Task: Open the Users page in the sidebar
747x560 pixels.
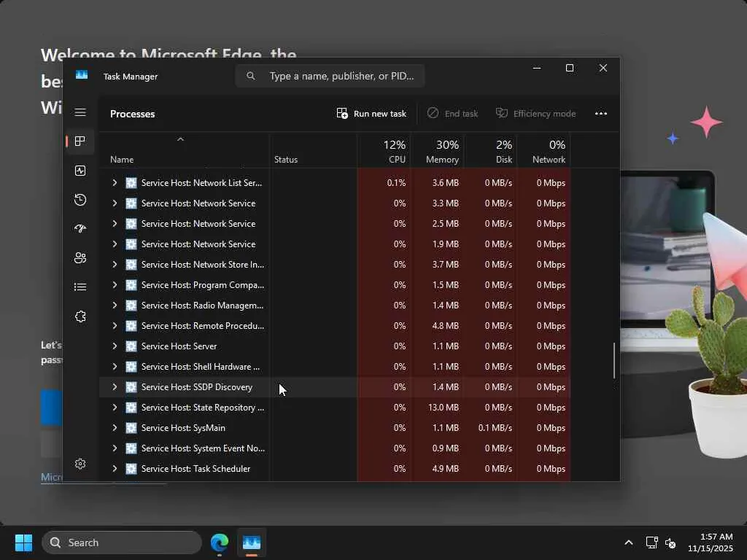Action: [x=80, y=258]
